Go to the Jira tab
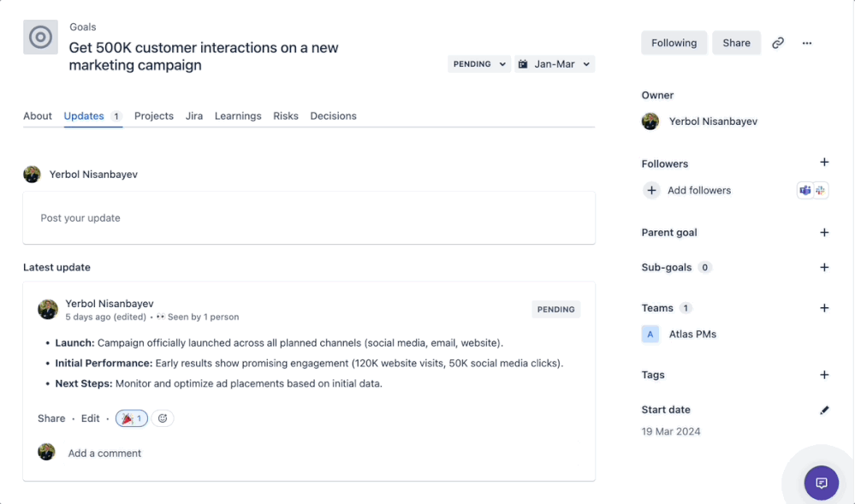Screen dimensions: 855x504 (x=194, y=116)
